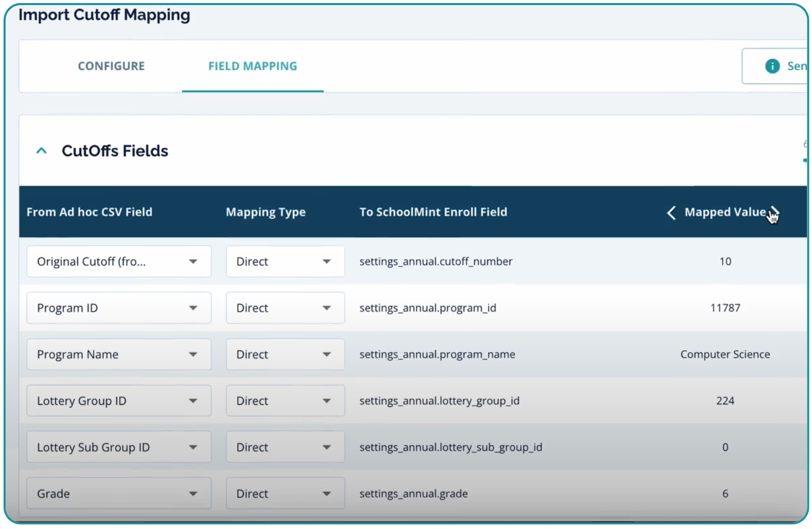Click the right arrow beside Mapped Value
Image resolution: width=812 pixels, height=529 pixels.
[x=774, y=212]
